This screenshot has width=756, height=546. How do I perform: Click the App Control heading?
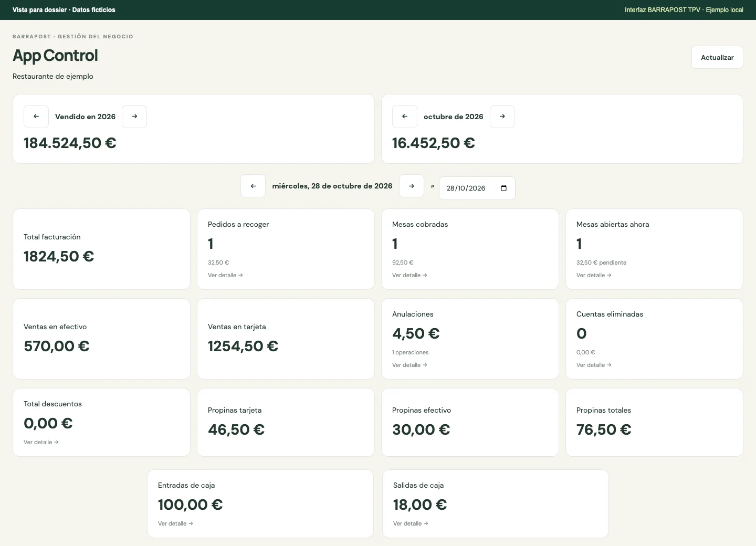[55, 56]
